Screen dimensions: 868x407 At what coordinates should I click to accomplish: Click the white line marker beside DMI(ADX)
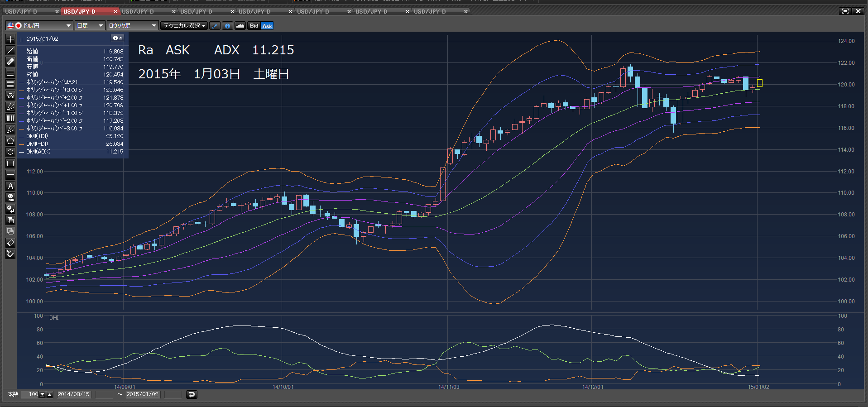point(22,152)
